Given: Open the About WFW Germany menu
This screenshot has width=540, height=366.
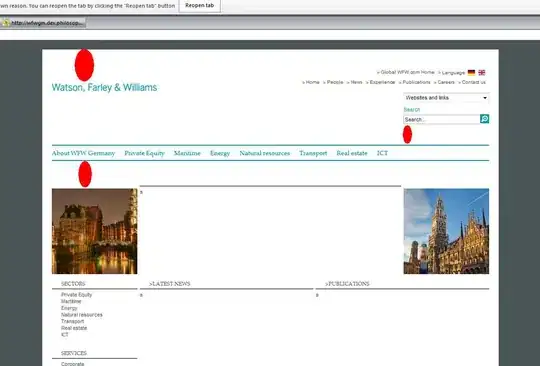Looking at the screenshot, I should tap(83, 153).
